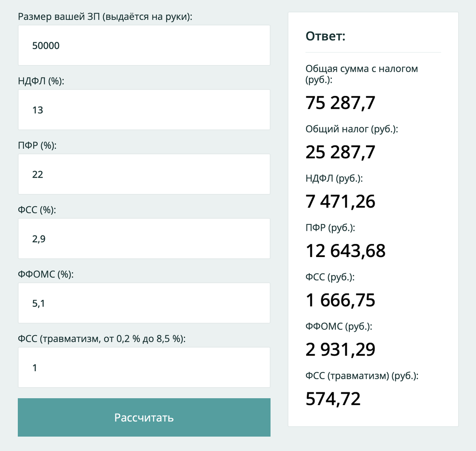The width and height of the screenshot is (476, 451).
Task: Select the ФСС percent field with 2,9
Action: click(144, 239)
